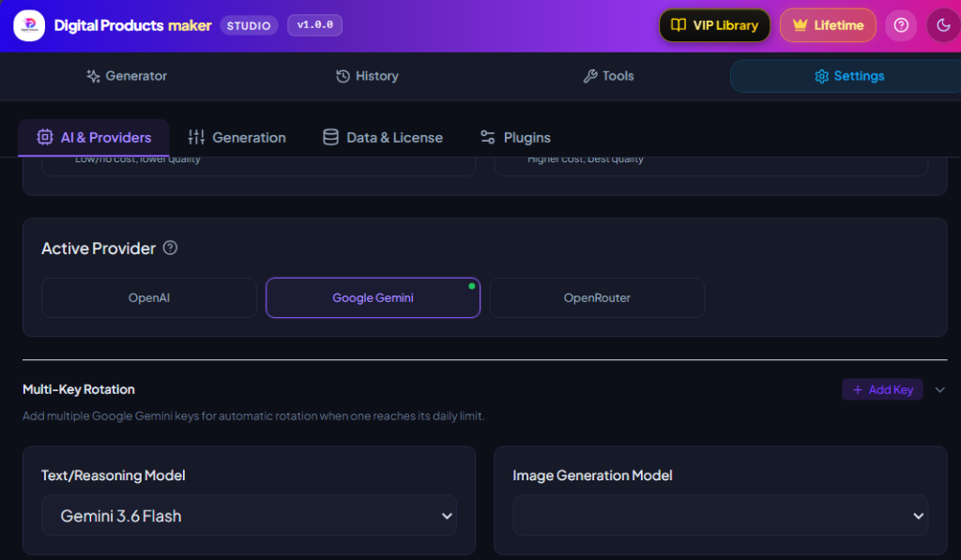Screen dimensions: 961x560
Task: Choose OpenRouter as active provider
Action: pyautogui.click(x=597, y=297)
